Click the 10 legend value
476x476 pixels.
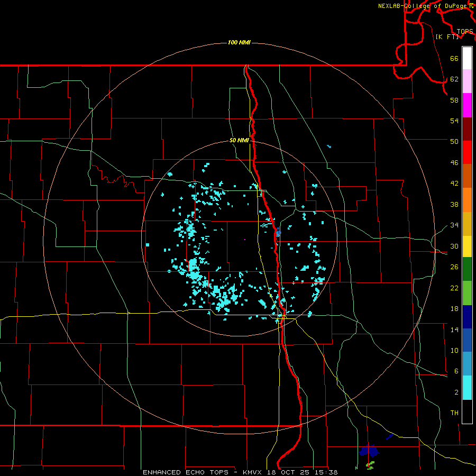pyautogui.click(x=454, y=351)
